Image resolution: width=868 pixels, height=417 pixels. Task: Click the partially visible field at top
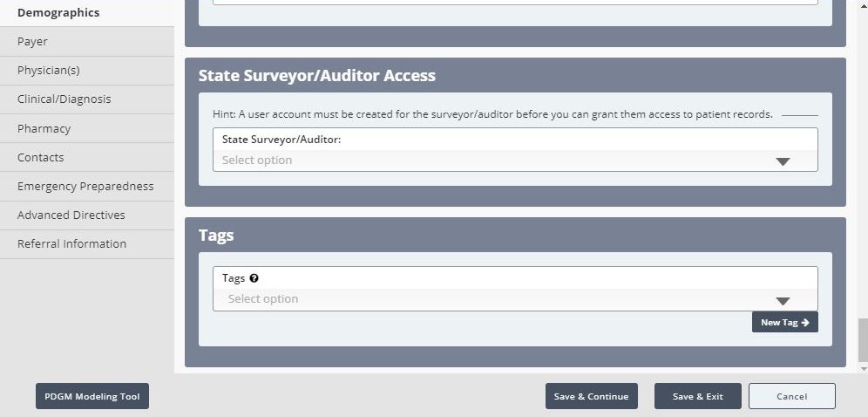pyautogui.click(x=514, y=3)
